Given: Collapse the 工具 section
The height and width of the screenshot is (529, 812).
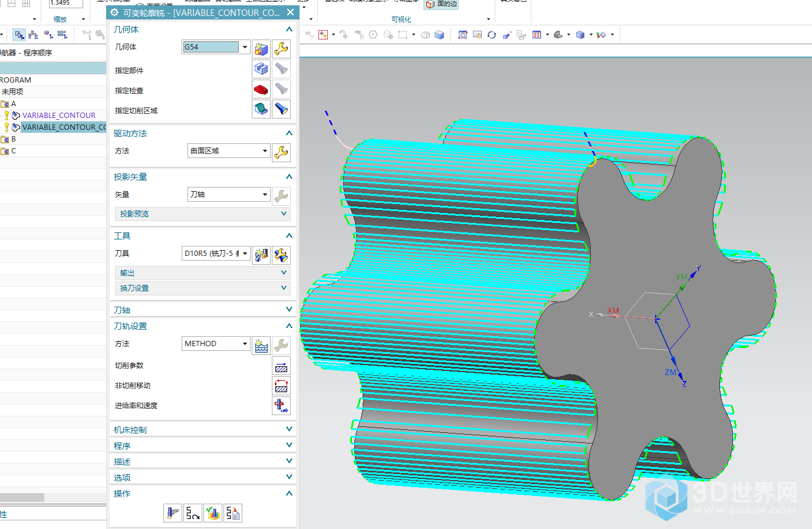Looking at the screenshot, I should [289, 236].
